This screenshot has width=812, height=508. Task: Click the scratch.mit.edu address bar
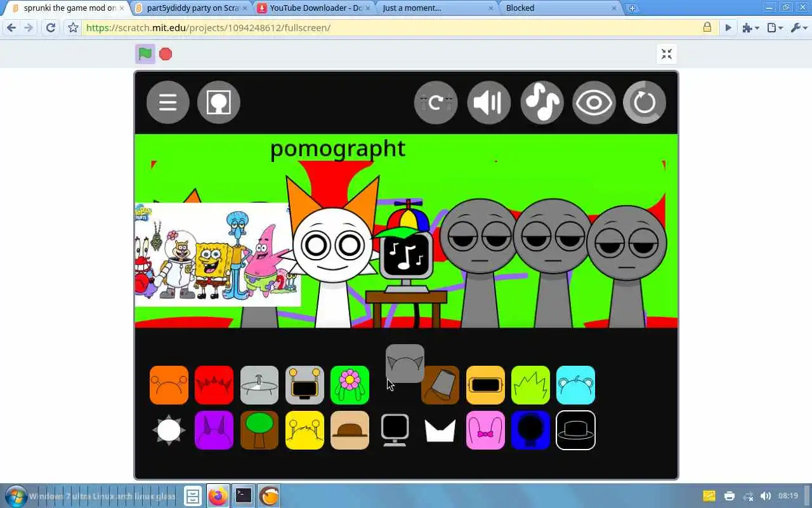click(x=390, y=28)
